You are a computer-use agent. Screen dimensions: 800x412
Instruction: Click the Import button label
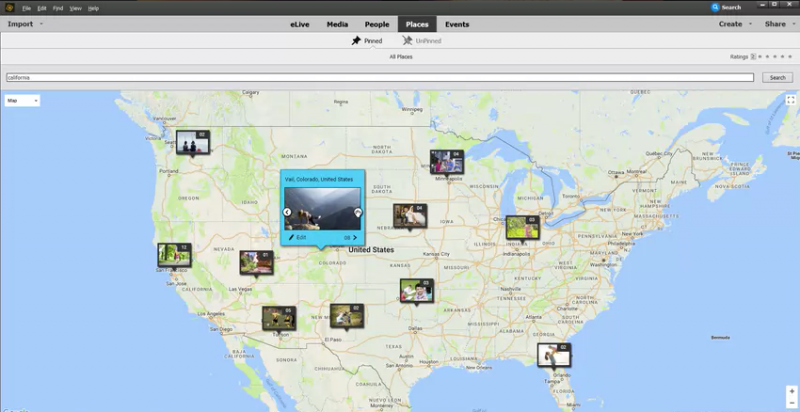(x=20, y=24)
